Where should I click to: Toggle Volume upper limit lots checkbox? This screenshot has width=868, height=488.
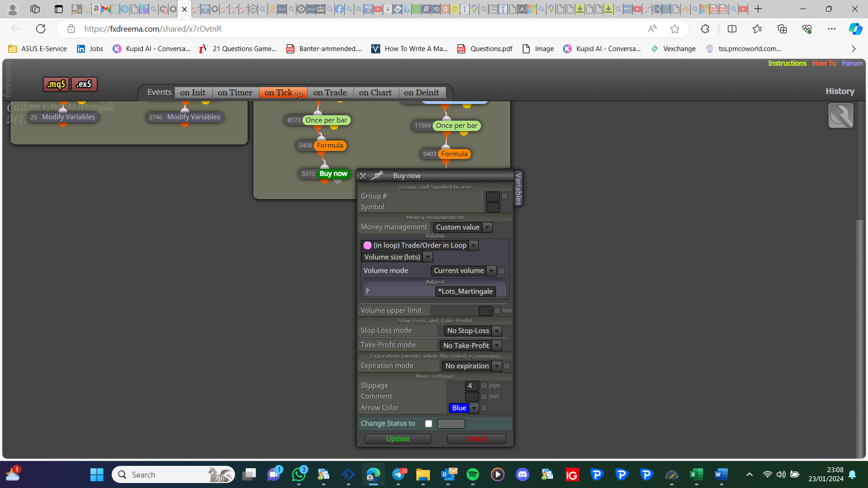point(497,310)
